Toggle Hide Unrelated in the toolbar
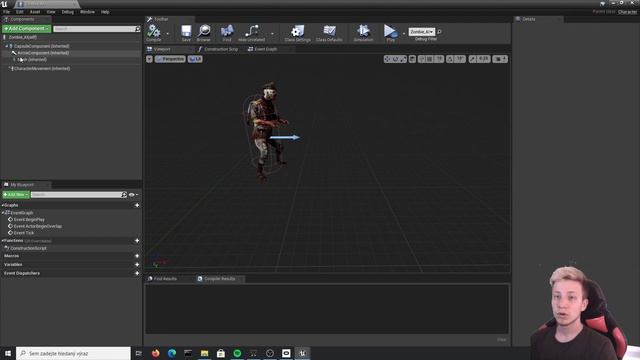The image size is (640, 360). tap(251, 33)
